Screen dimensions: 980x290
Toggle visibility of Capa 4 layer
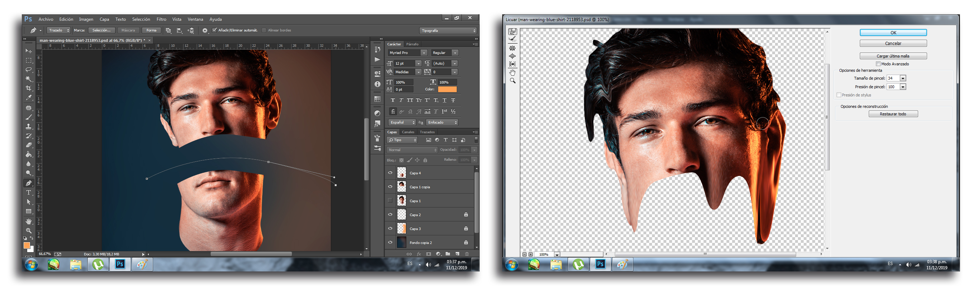[x=390, y=172]
